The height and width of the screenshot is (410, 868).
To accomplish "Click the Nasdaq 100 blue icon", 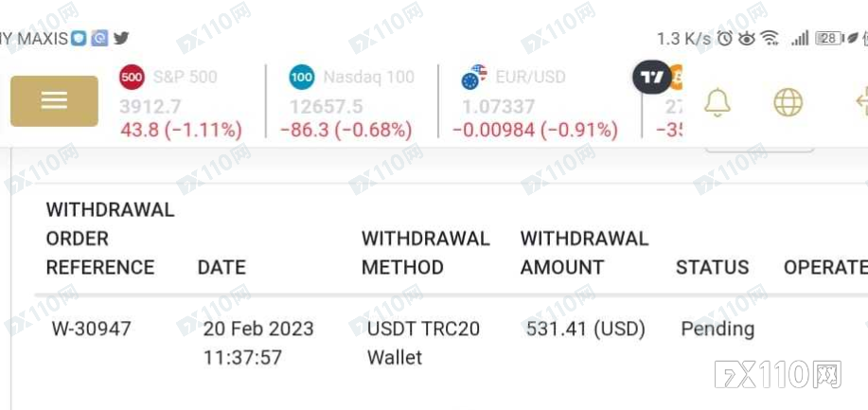I will (302, 77).
